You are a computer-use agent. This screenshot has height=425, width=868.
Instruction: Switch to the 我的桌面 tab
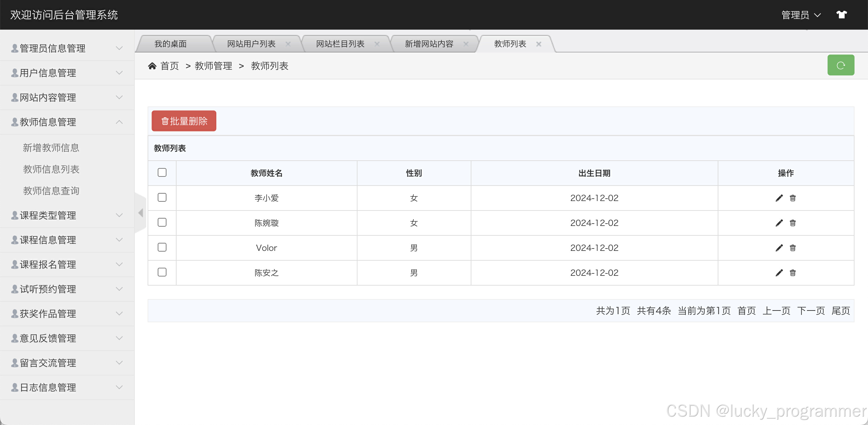coord(170,44)
